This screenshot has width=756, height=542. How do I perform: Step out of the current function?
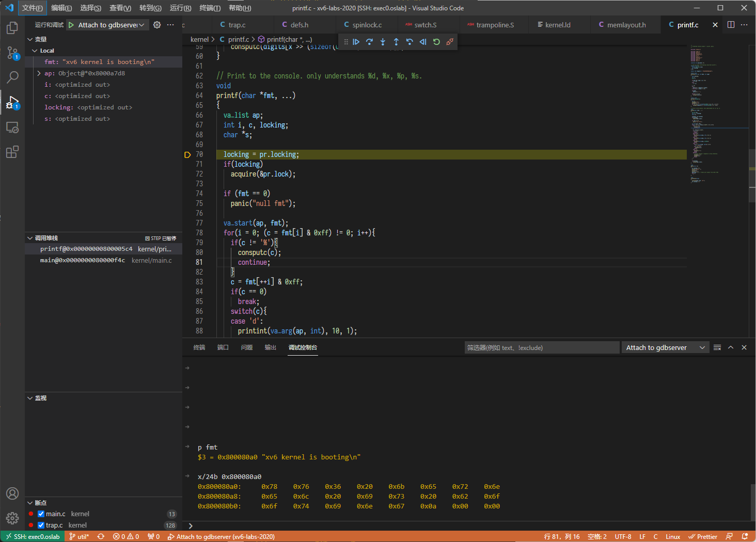pyautogui.click(x=396, y=42)
